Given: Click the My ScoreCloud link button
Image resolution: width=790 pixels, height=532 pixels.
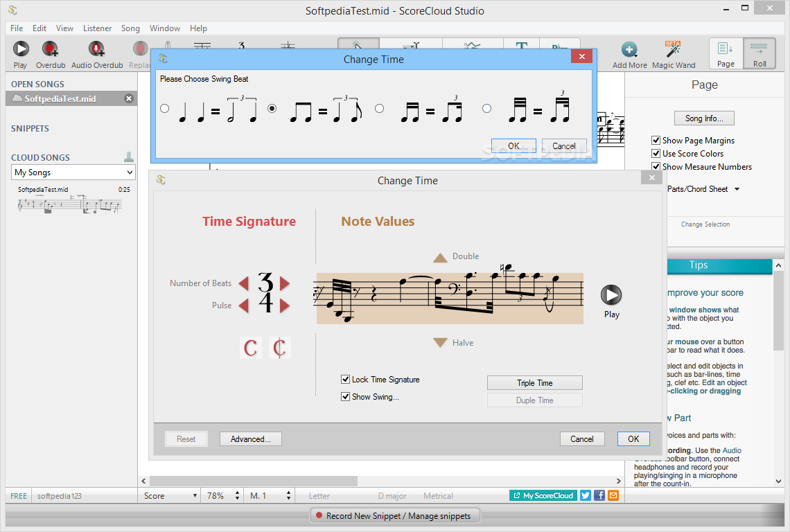Looking at the screenshot, I should tap(543, 496).
